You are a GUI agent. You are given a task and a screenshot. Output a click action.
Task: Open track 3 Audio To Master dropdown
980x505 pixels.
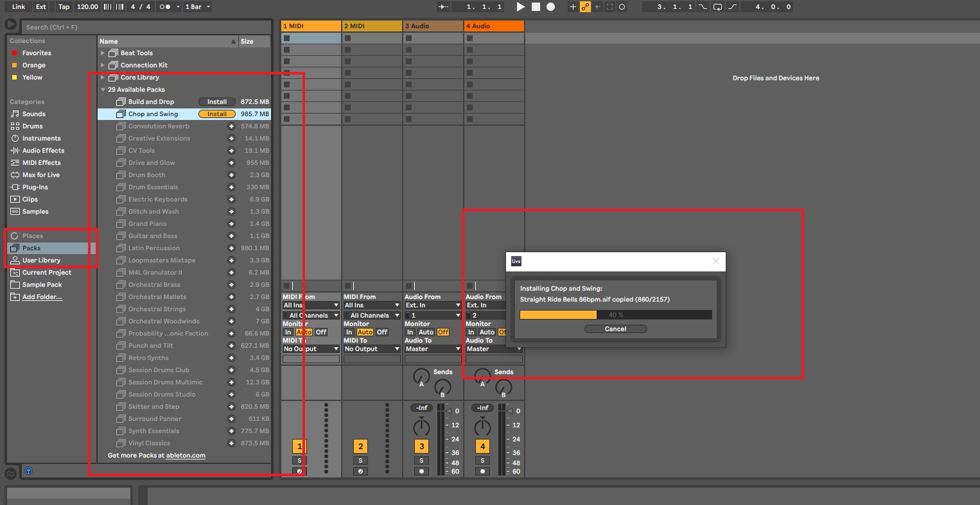coord(433,349)
